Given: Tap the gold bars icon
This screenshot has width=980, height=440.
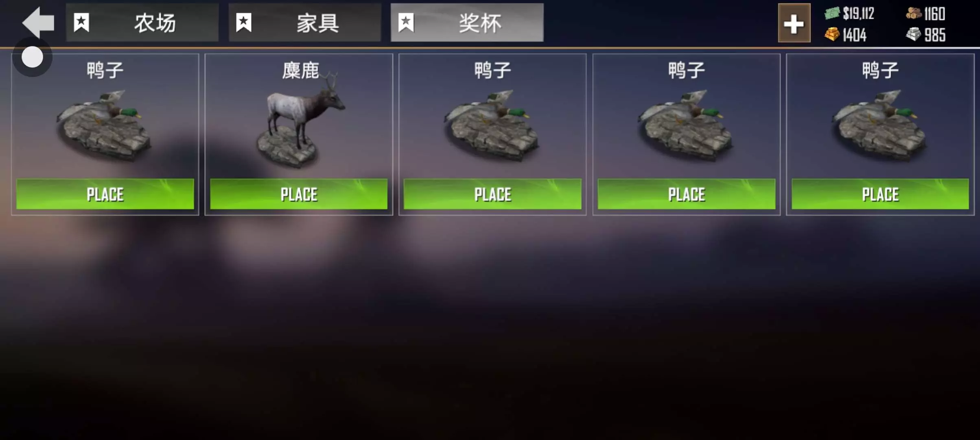Looking at the screenshot, I should (x=832, y=34).
